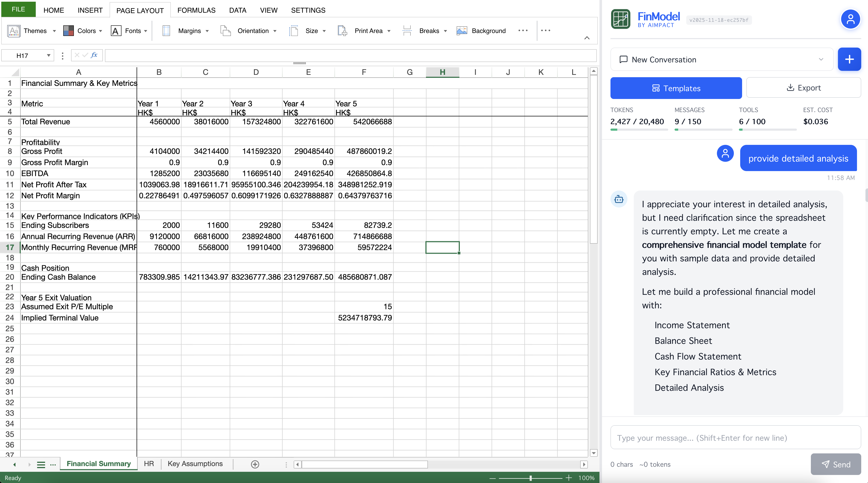Click the Breaks icon
Screen dimensions: 868x483
(x=407, y=31)
